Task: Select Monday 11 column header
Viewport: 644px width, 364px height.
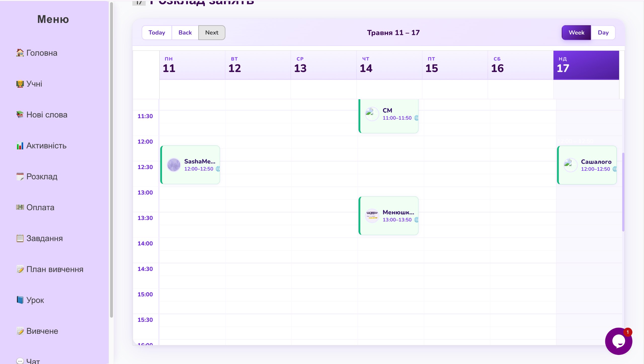Action: [x=192, y=65]
